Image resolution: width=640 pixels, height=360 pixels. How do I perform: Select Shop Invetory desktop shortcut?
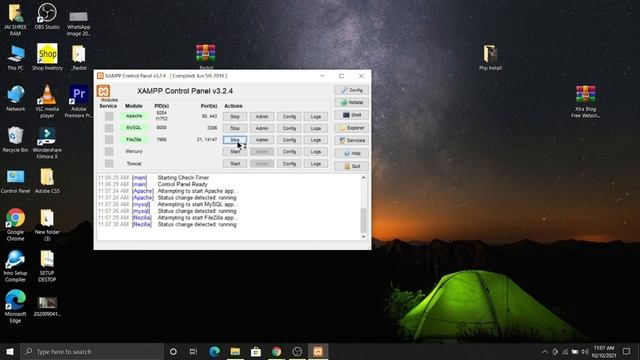point(47,57)
